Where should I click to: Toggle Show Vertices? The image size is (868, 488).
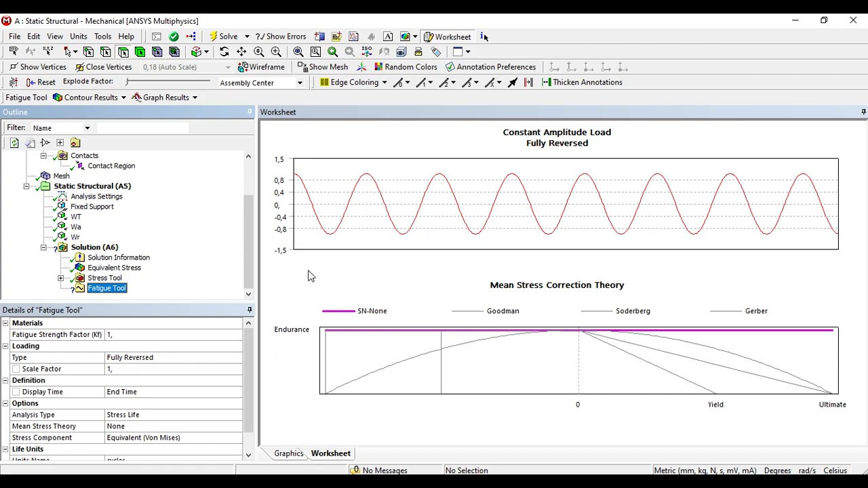38,67
